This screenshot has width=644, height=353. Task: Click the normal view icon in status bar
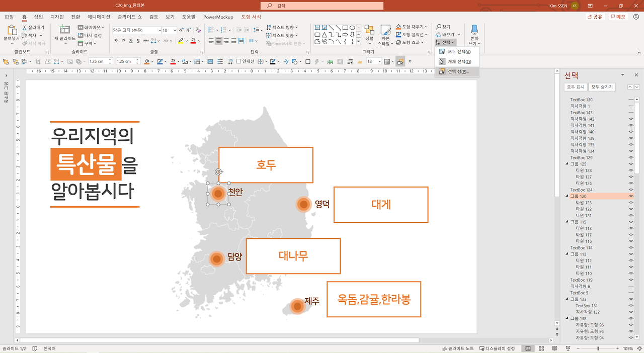pyautogui.click(x=528, y=348)
